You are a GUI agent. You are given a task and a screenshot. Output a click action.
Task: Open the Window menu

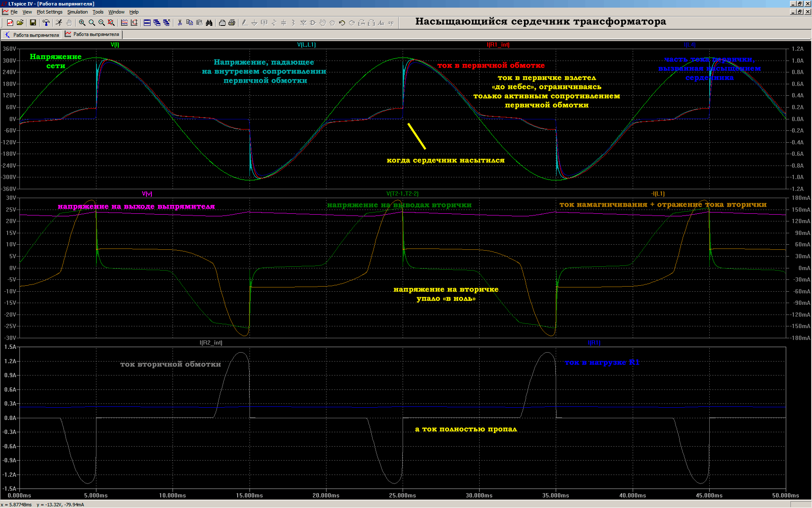click(116, 12)
